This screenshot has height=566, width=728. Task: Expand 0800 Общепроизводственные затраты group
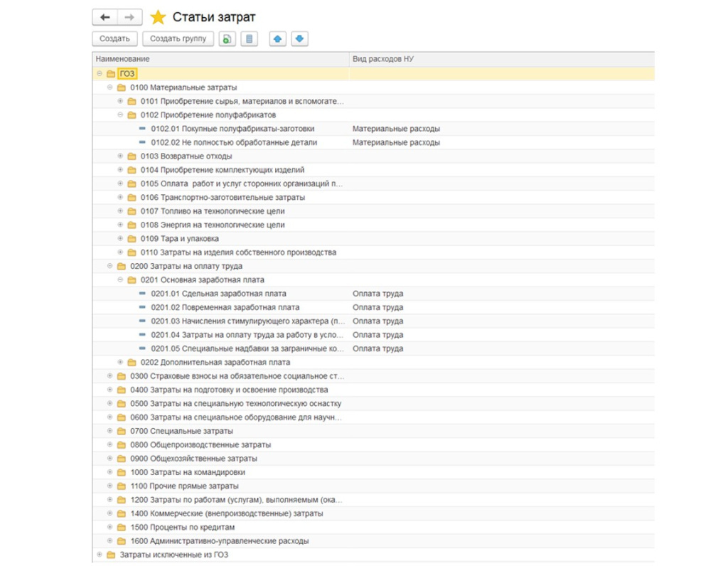pyautogui.click(x=109, y=445)
